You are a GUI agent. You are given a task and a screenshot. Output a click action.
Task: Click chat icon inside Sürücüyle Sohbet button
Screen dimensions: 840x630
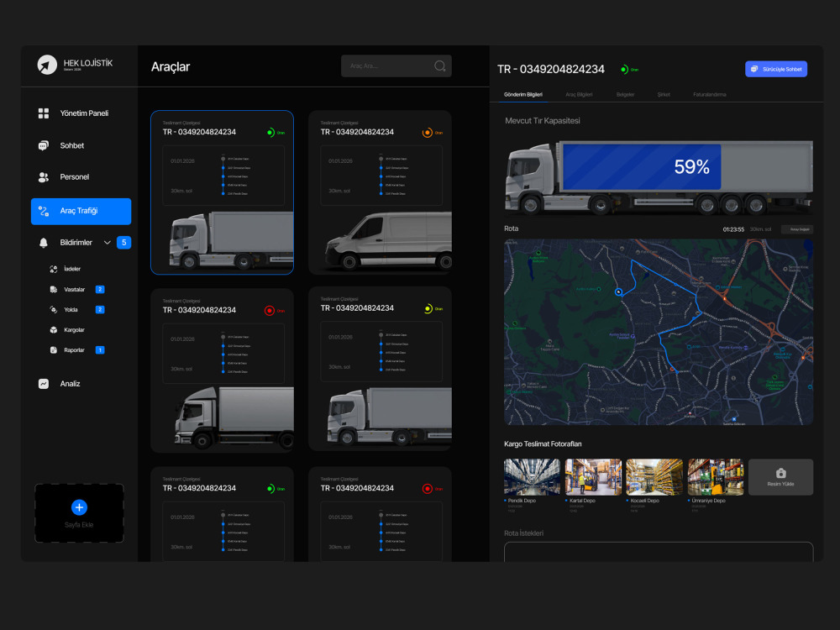point(754,69)
